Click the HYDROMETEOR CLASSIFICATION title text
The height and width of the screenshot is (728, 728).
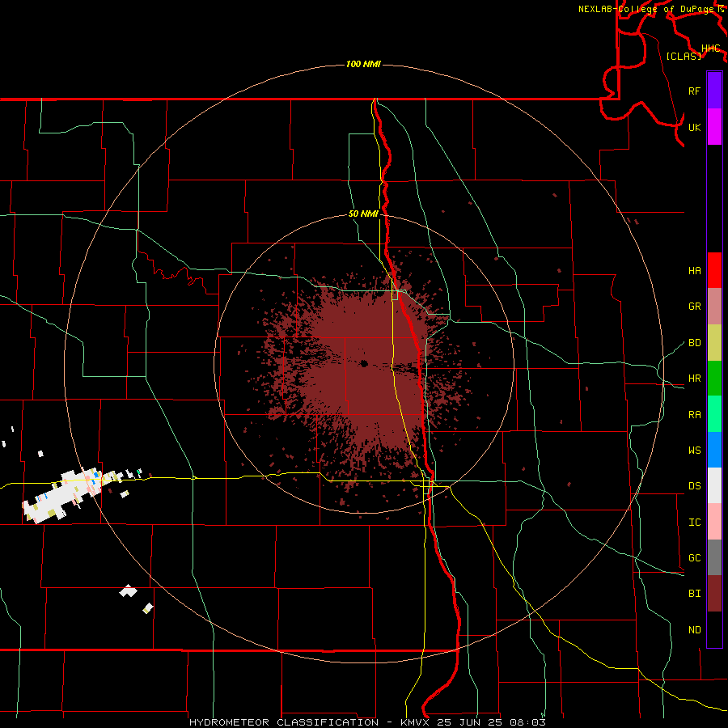coord(284,722)
